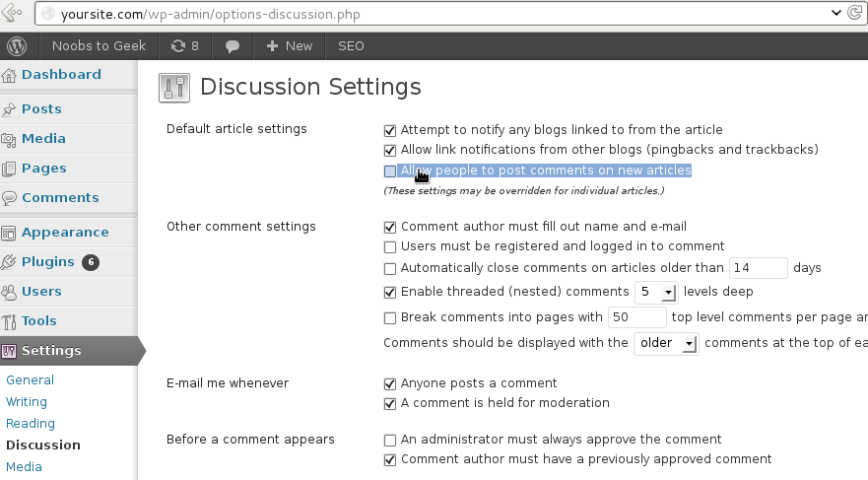Click the browser reload icon
The height and width of the screenshot is (480, 868).
855,13
